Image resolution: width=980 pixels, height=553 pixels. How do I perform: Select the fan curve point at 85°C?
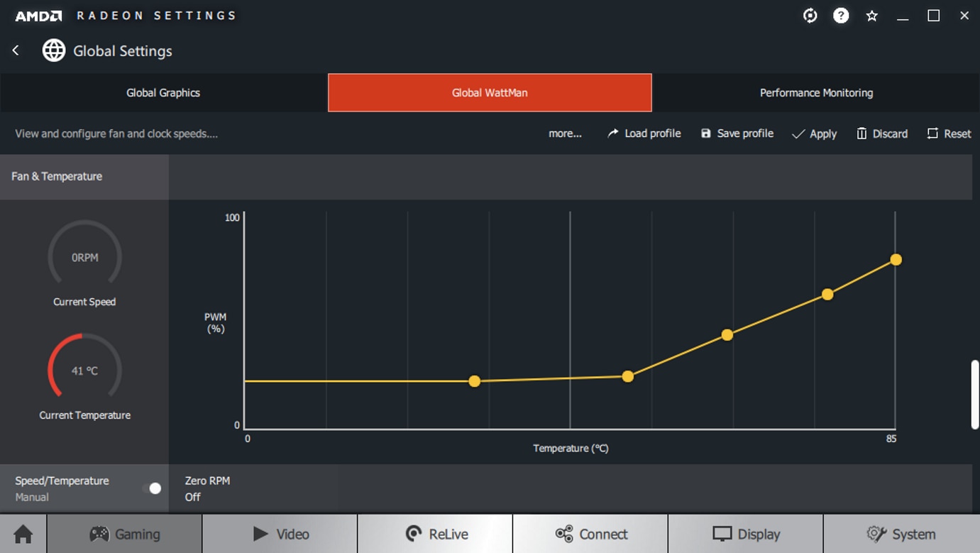[896, 260]
